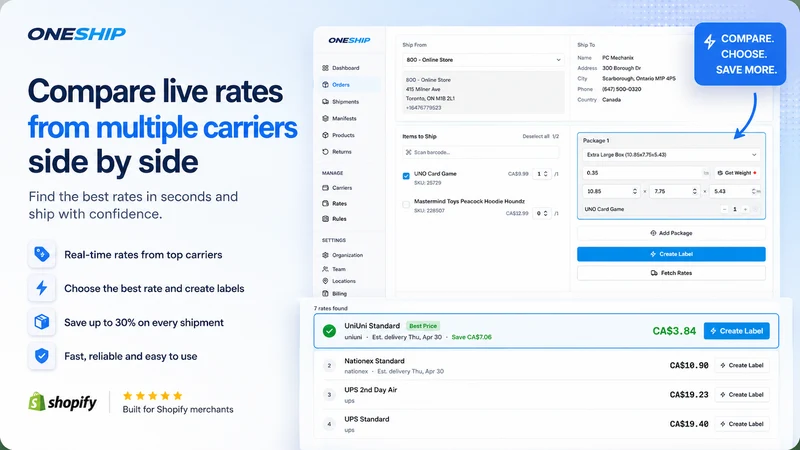Viewport: 800px width, 450px height.
Task: Click the Organization gear icon
Action: [326, 255]
